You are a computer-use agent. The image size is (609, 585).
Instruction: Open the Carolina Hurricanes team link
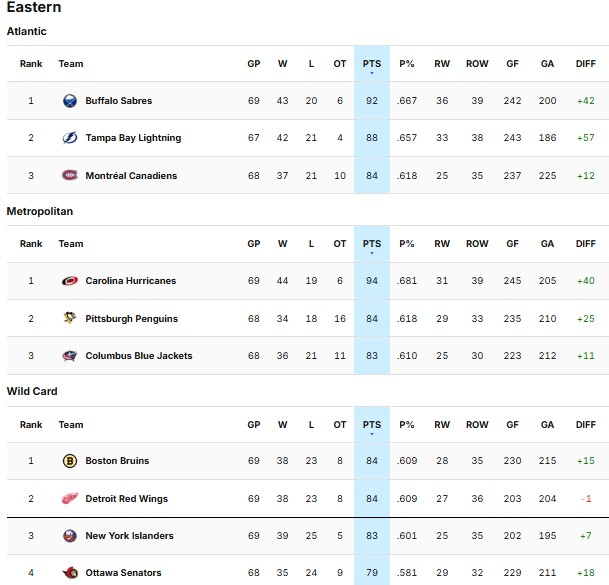point(130,281)
